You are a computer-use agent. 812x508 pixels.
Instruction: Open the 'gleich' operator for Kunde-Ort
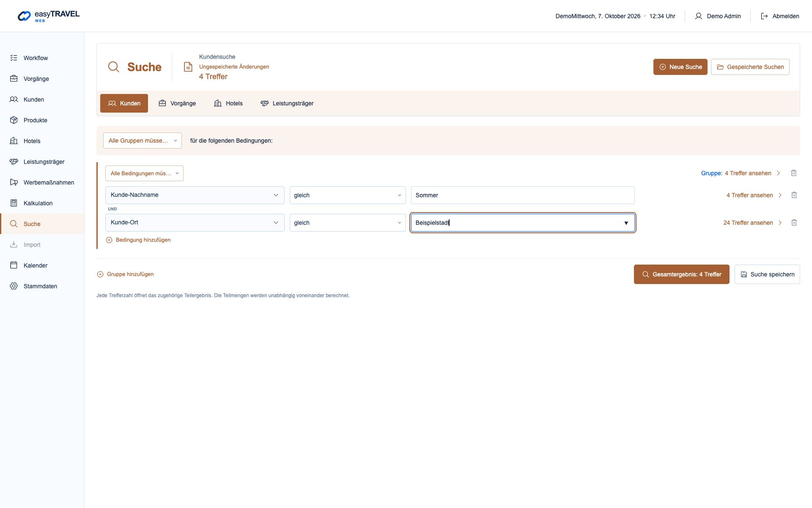(348, 223)
